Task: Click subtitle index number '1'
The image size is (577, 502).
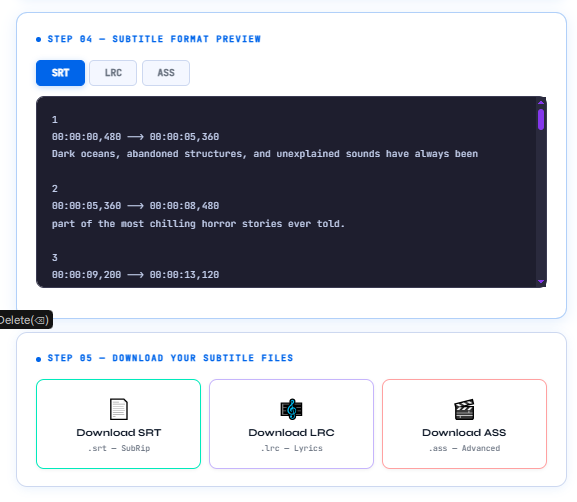Action: click(55, 120)
